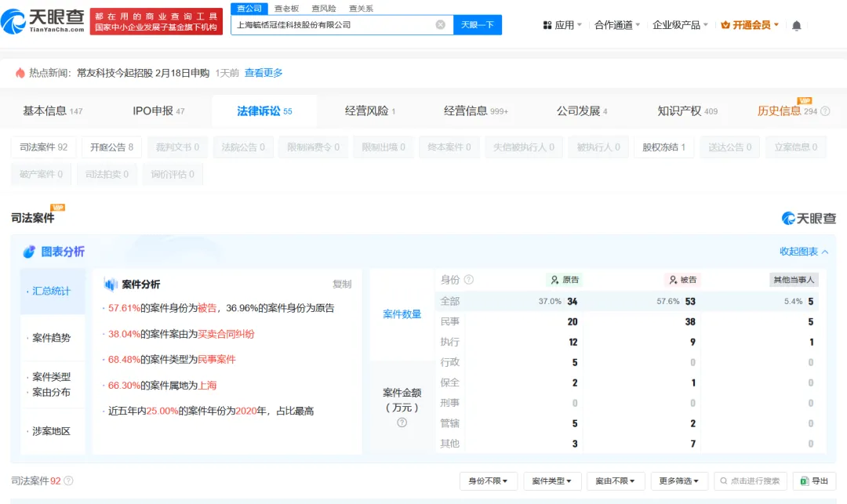Open the 知识产权 tab
This screenshot has width=847, height=504.
point(688,111)
